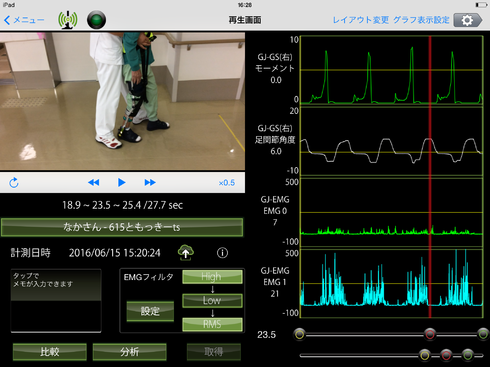
Task: Select the red current-time slider handle
Action: tap(430, 334)
